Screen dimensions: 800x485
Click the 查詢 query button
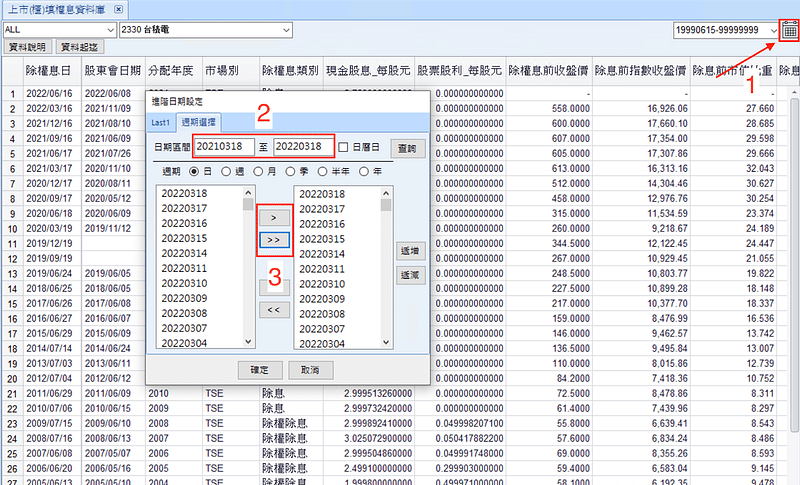(x=410, y=147)
